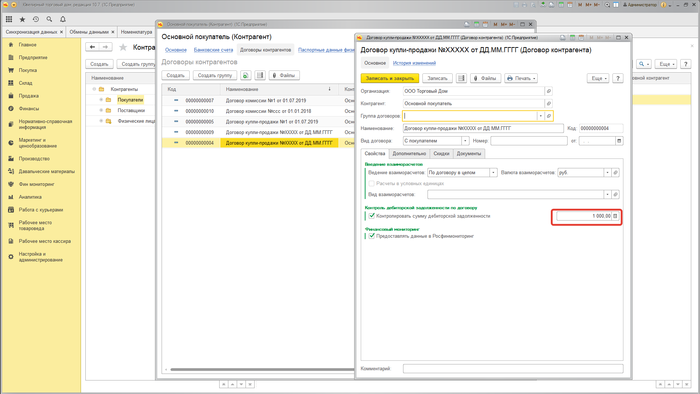This screenshot has width=700, height=394.
Task: Open Аналитика section in sidebar
Action: [30, 197]
